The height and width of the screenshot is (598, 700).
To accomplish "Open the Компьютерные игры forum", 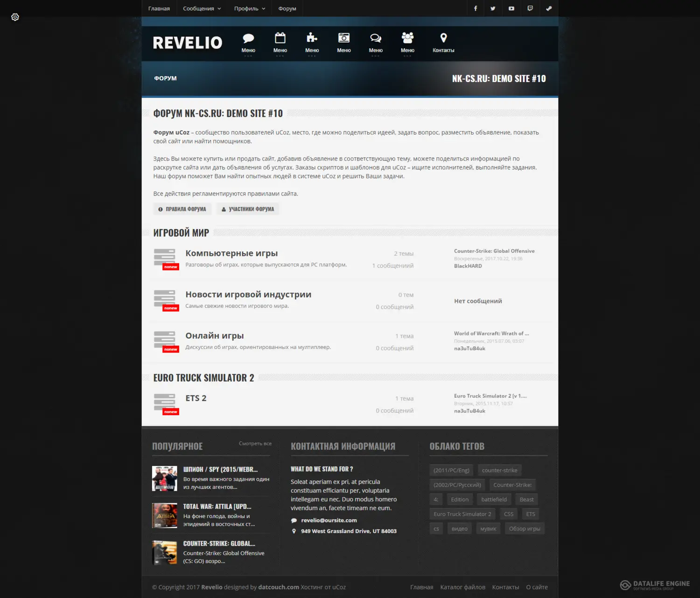I will (231, 253).
